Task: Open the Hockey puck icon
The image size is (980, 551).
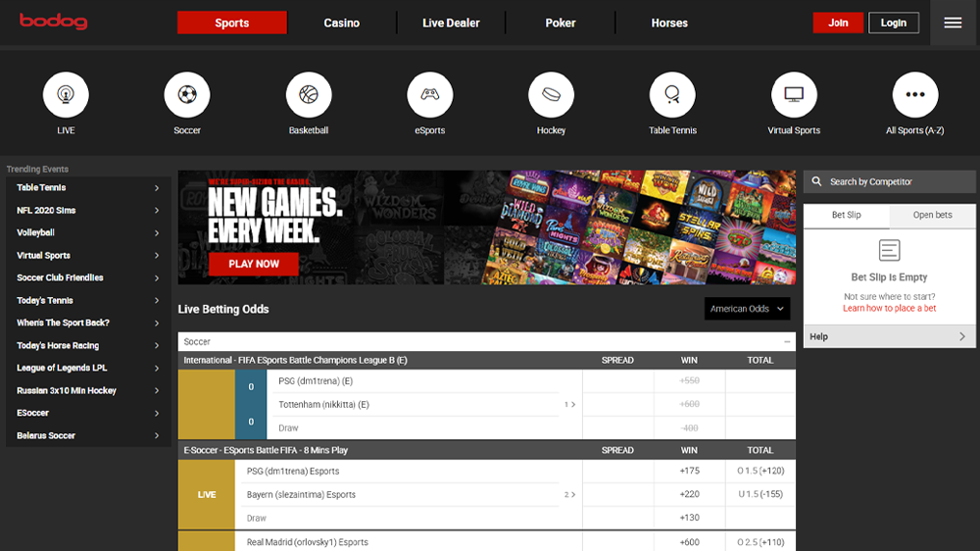Action: (551, 94)
